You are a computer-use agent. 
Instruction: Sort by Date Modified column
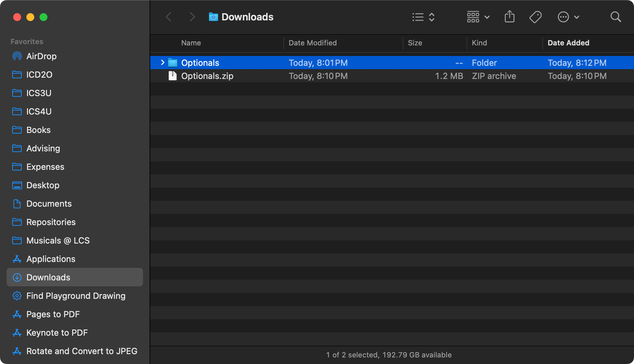coord(312,43)
